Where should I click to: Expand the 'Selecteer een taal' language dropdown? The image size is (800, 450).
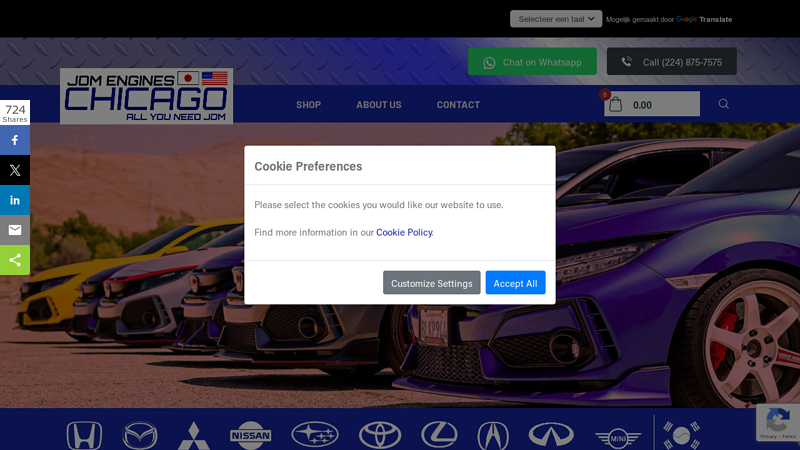556,19
